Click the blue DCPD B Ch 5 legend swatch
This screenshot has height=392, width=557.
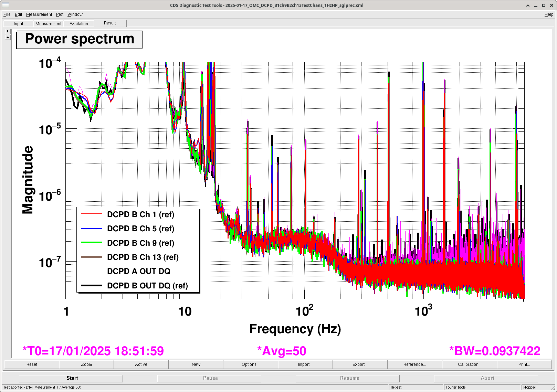click(x=92, y=229)
